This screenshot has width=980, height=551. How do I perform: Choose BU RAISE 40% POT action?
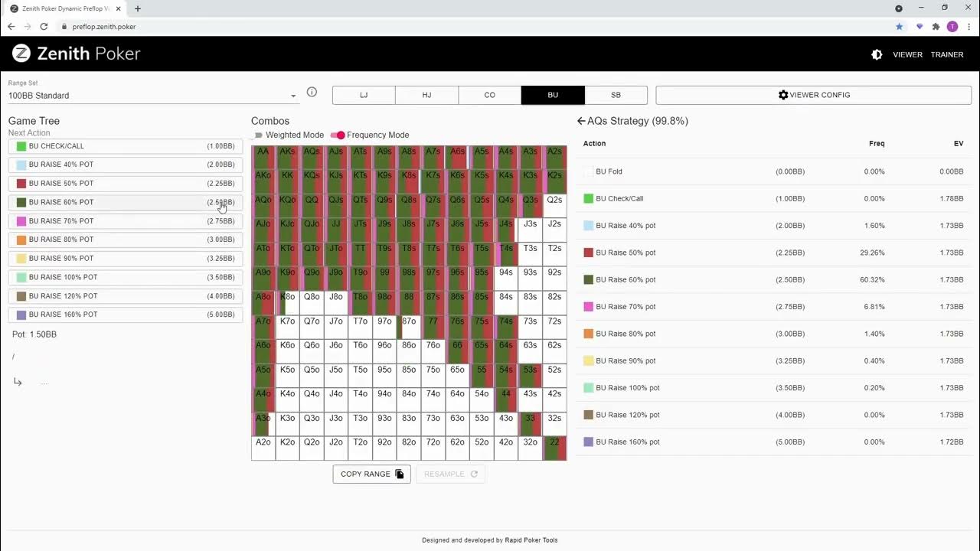[126, 165]
